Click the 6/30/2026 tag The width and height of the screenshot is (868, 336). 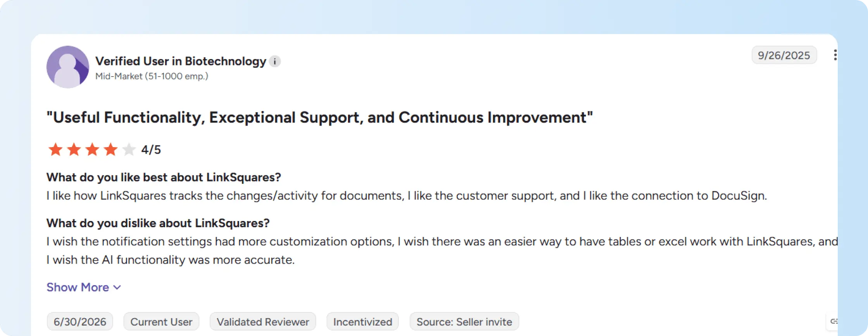pyautogui.click(x=80, y=322)
